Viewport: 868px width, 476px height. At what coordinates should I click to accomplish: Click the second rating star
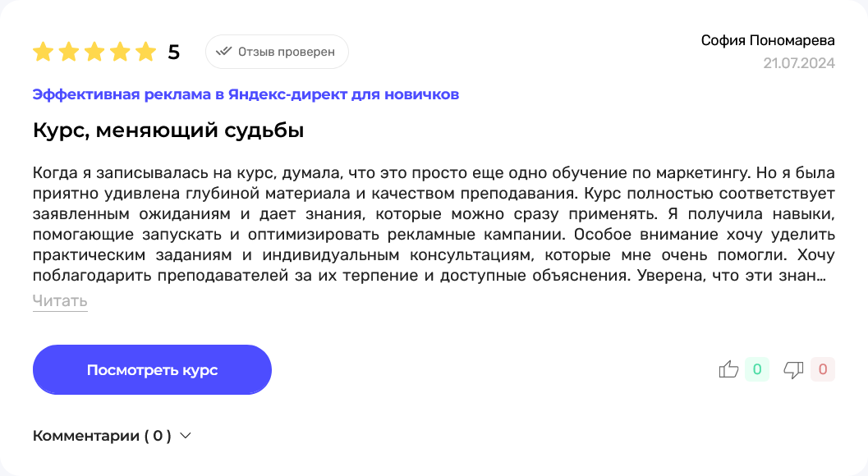[68, 53]
